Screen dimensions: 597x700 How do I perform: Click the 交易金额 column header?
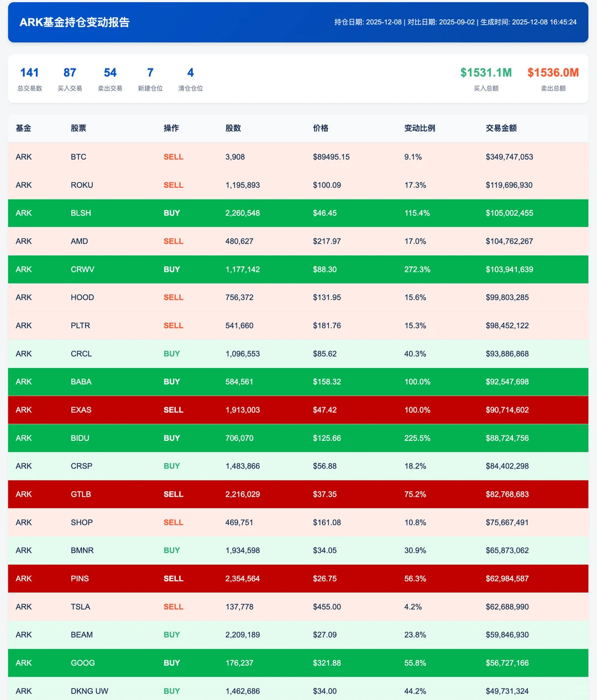click(x=501, y=128)
